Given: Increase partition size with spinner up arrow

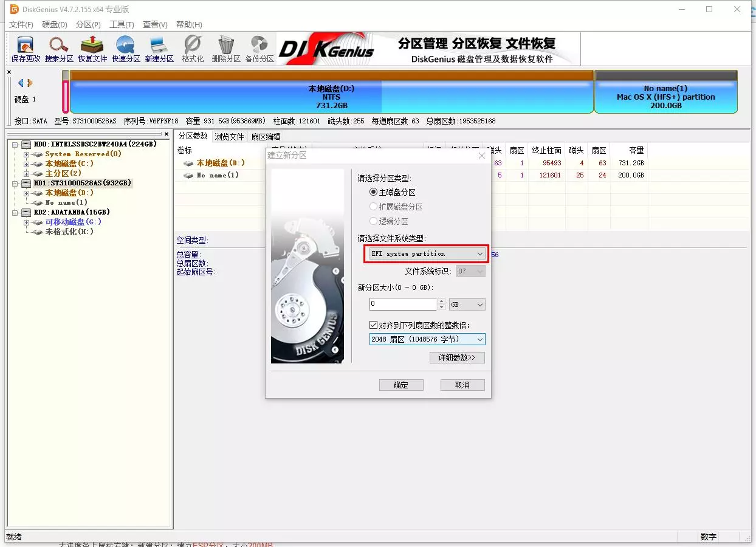Looking at the screenshot, I should (x=442, y=301).
